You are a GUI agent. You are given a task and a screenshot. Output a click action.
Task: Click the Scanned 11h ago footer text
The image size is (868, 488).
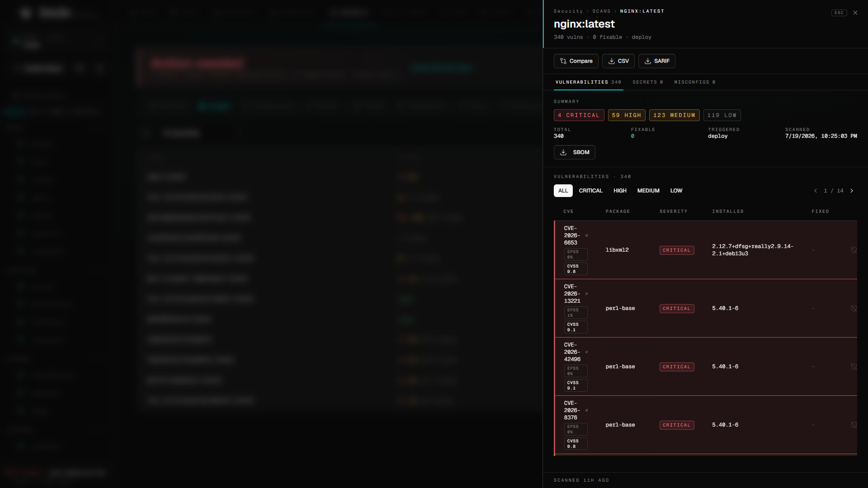point(581,480)
